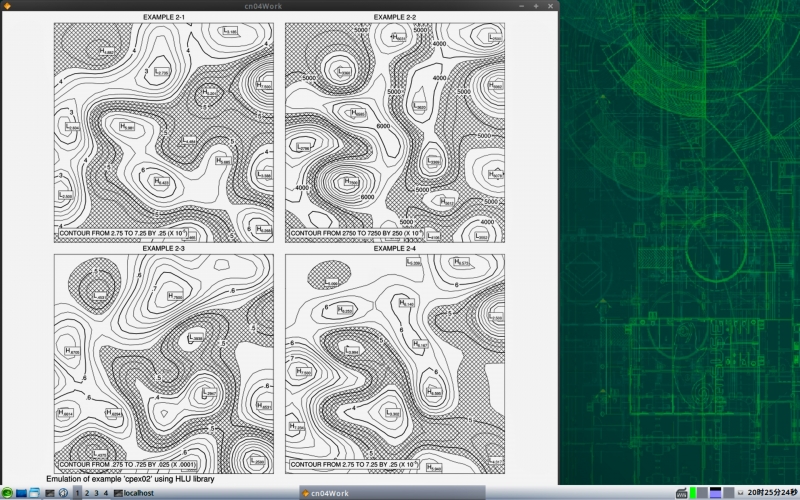The width and height of the screenshot is (800, 500).
Task: Switch to workspace 3
Action: (x=96, y=493)
